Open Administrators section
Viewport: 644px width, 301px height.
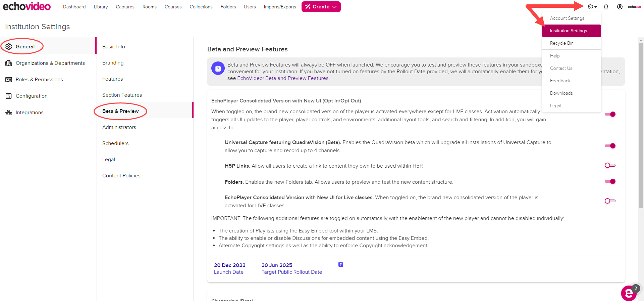pyautogui.click(x=145, y=127)
